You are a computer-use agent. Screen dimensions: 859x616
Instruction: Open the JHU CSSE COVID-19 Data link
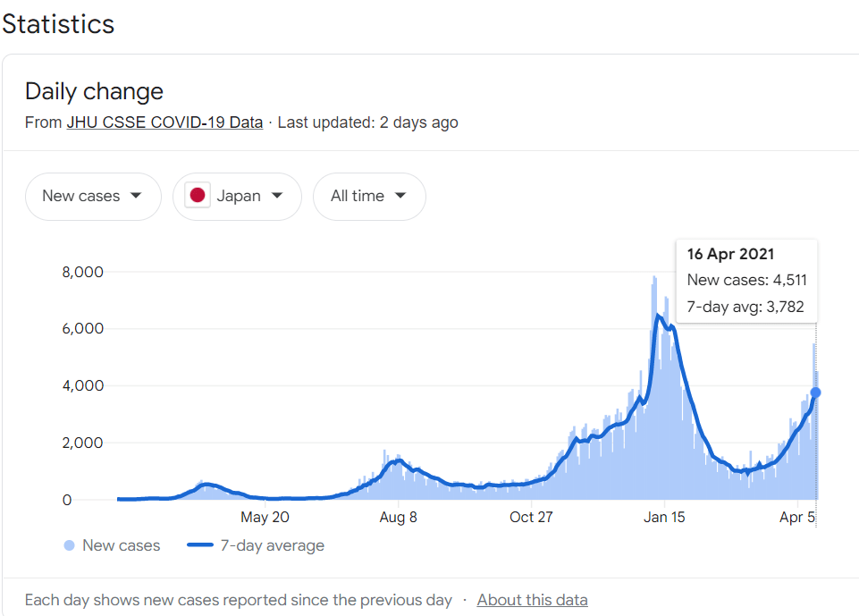164,122
